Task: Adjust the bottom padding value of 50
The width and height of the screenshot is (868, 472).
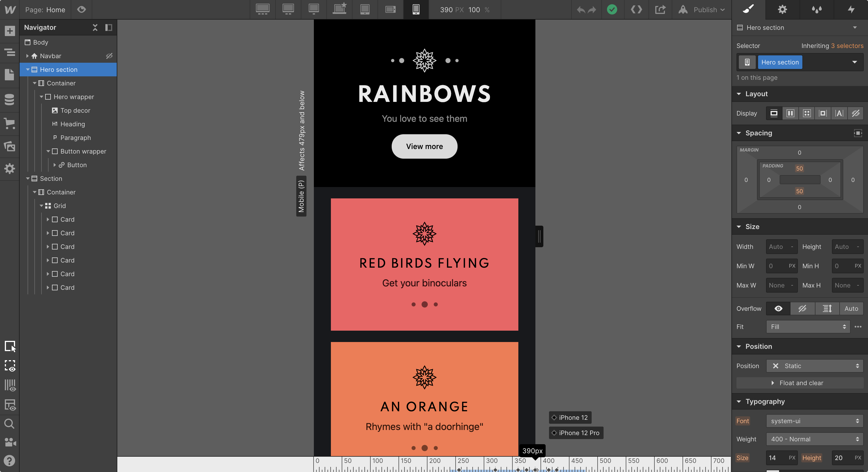Action: (799, 191)
